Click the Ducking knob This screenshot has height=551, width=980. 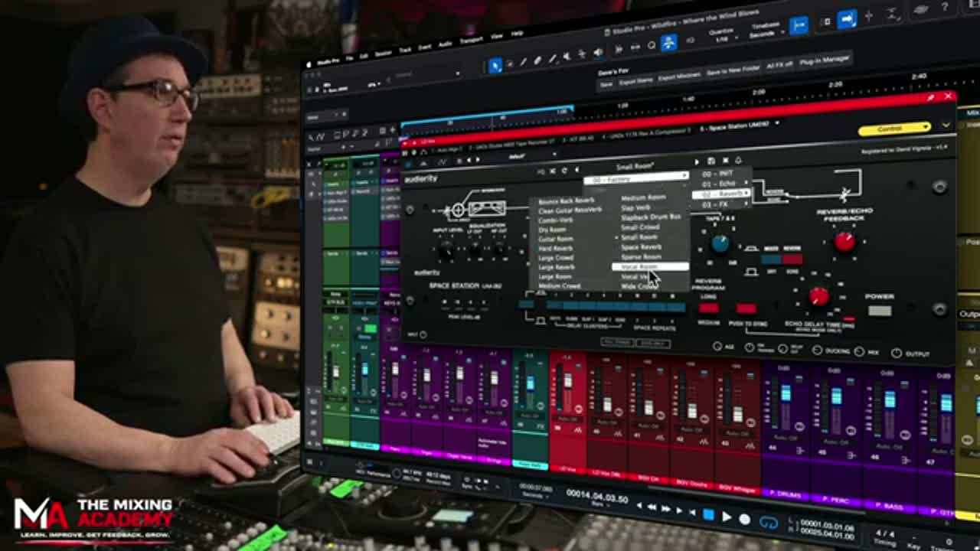pyautogui.click(x=818, y=351)
